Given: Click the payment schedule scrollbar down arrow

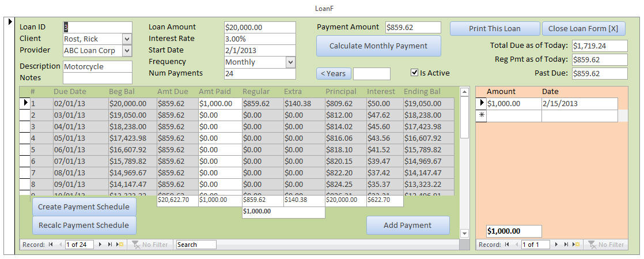Looking at the screenshot, I should [x=464, y=233].
